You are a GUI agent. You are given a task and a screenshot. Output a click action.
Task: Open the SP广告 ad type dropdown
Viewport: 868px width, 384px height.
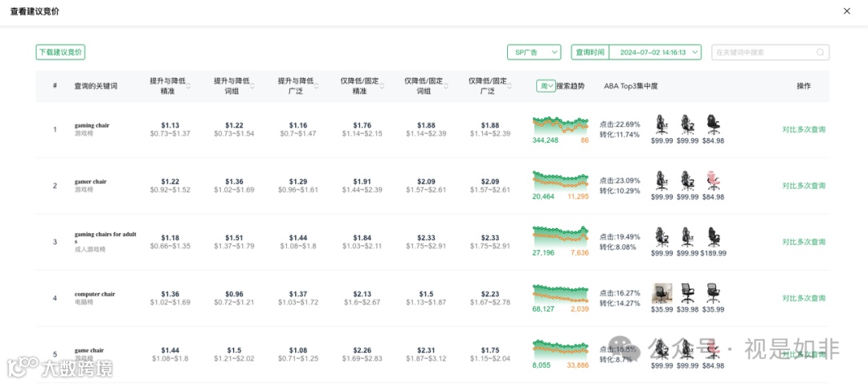coord(534,52)
